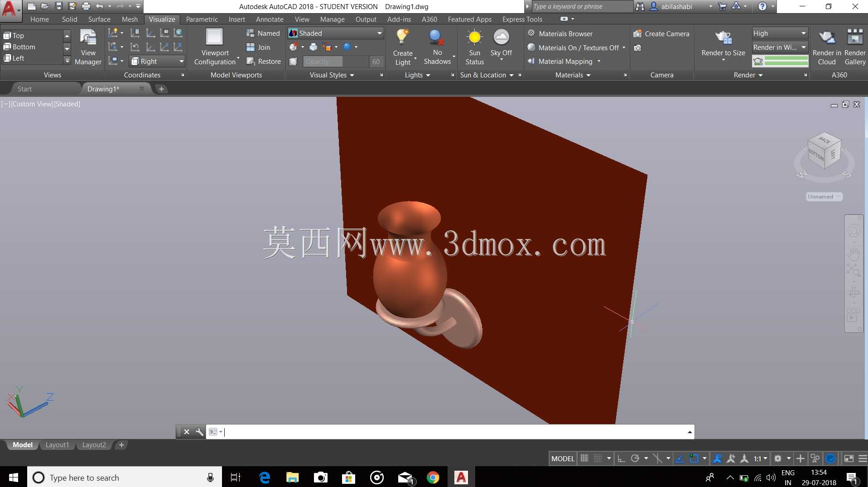Viewport: 868px width, 487px height.
Task: Adjust the Opacity slider
Action: [336, 62]
